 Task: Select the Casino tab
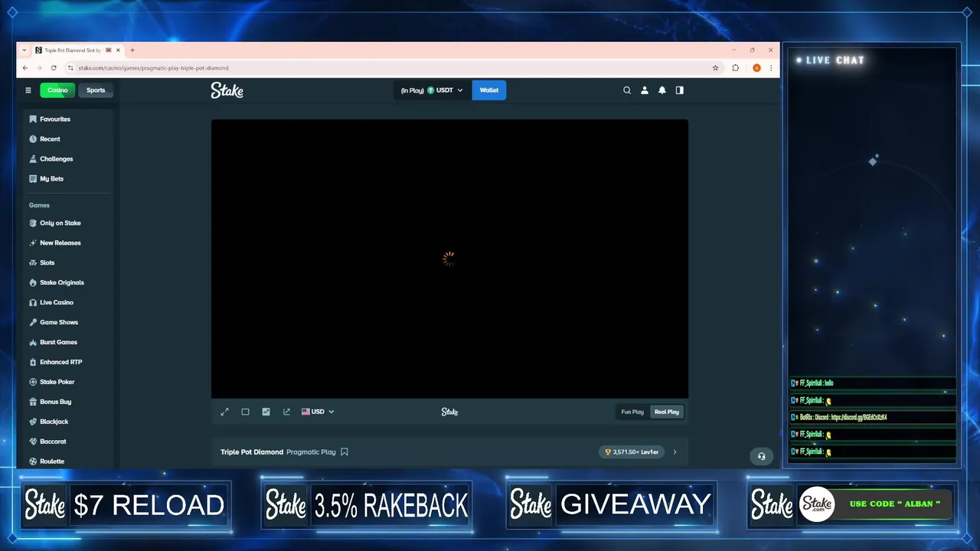coord(57,90)
